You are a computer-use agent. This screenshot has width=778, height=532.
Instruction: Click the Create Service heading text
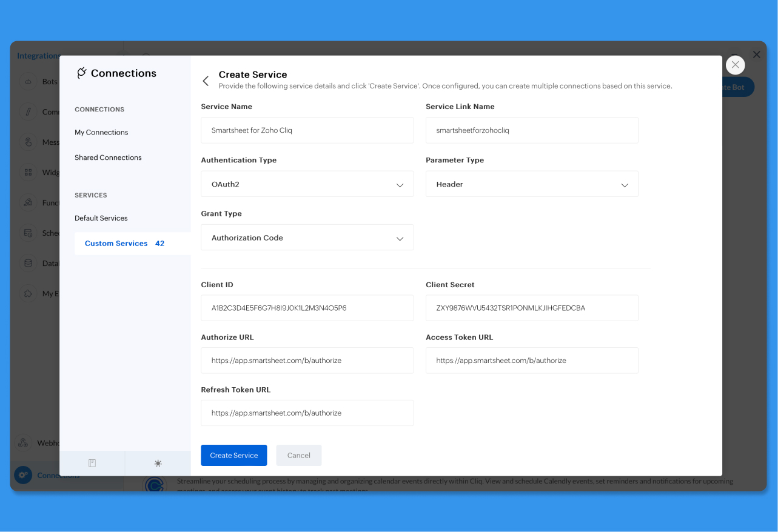[253, 75]
